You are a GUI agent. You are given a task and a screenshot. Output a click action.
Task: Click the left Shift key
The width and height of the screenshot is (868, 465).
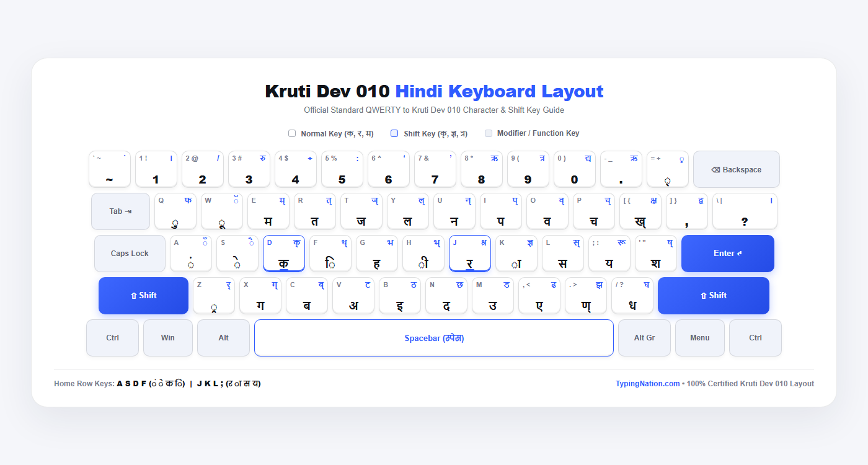pyautogui.click(x=143, y=296)
